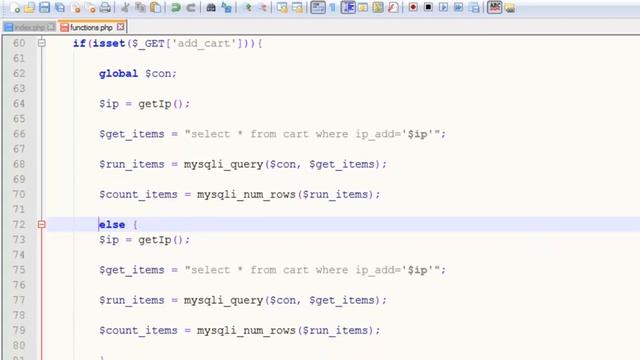Collapse the if block at line 60
The width and height of the screenshot is (640, 360).
42,43
